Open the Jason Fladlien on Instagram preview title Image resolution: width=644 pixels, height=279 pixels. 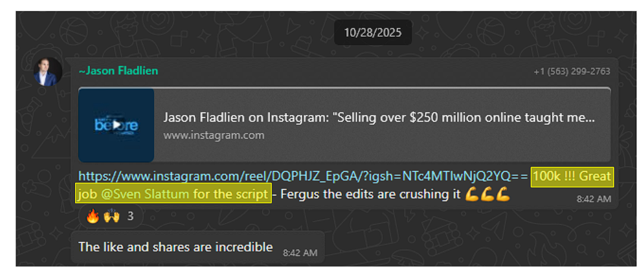click(378, 117)
